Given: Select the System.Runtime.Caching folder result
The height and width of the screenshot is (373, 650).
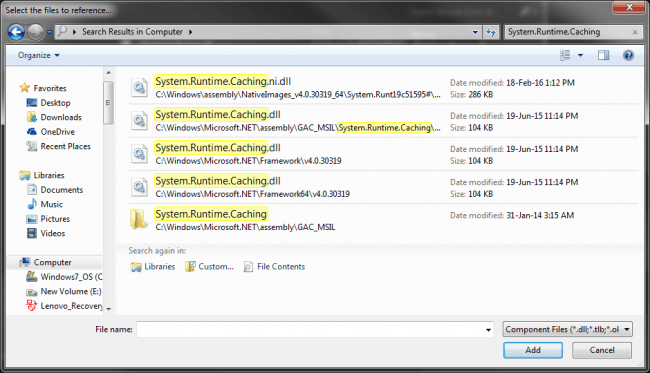Looking at the screenshot, I should point(211,214).
